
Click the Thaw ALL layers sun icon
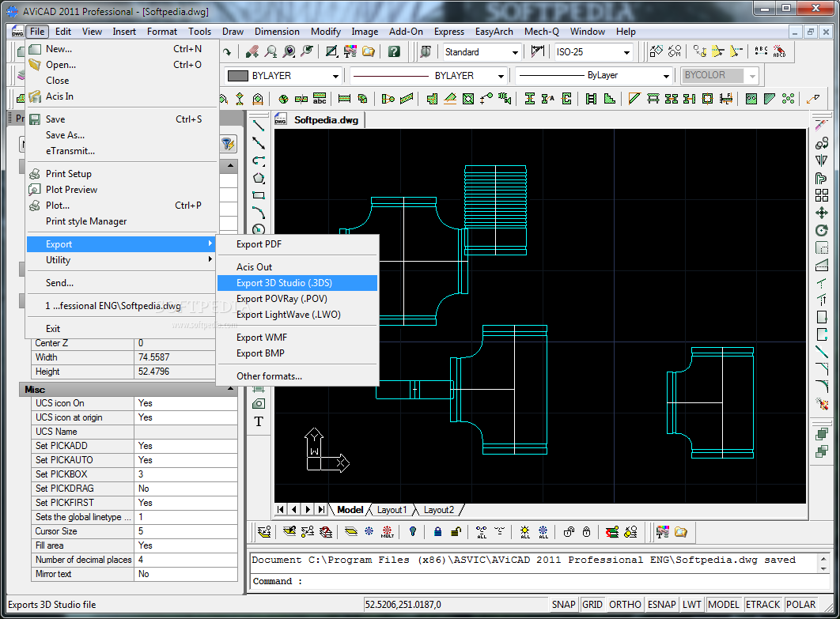525,532
